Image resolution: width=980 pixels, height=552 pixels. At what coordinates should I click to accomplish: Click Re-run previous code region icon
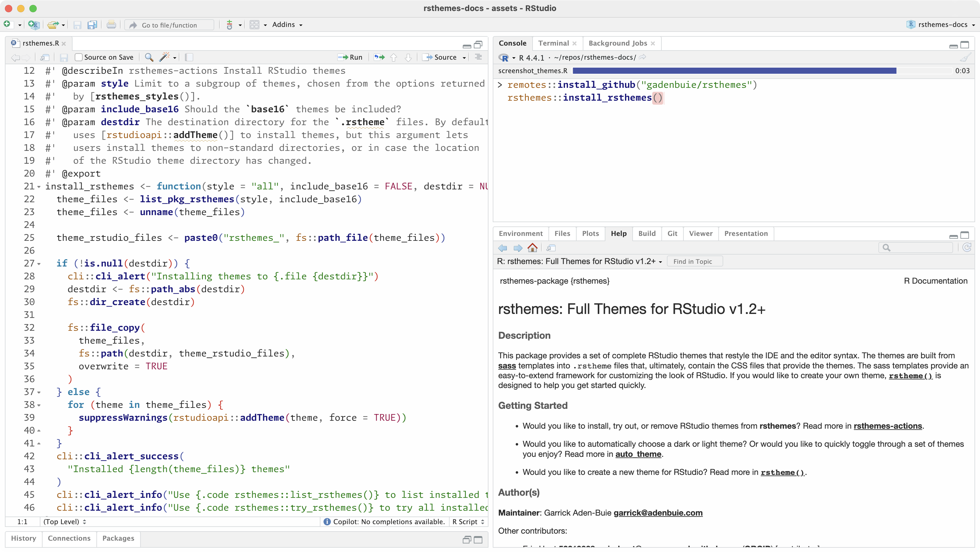pyautogui.click(x=379, y=58)
